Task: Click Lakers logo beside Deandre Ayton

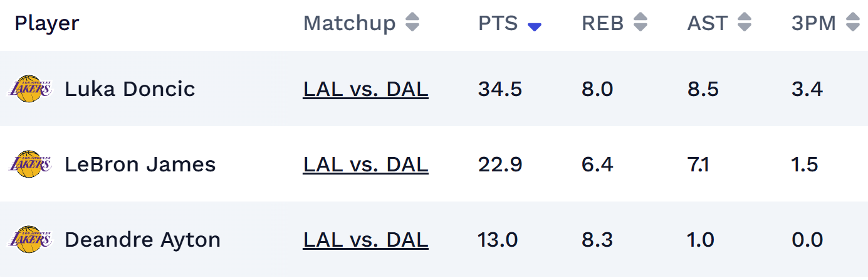Action: (29, 240)
